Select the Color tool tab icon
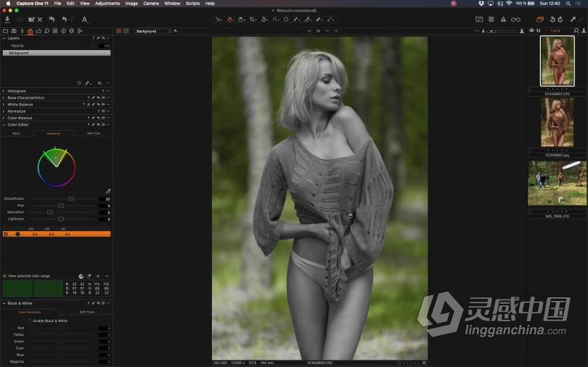 [30, 31]
